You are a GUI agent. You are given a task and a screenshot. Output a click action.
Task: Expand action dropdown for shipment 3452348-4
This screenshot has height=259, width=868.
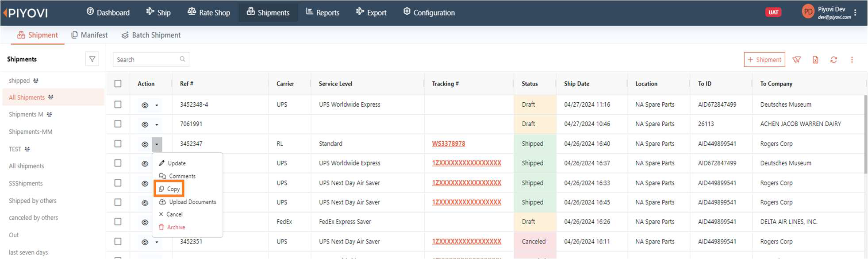point(157,105)
